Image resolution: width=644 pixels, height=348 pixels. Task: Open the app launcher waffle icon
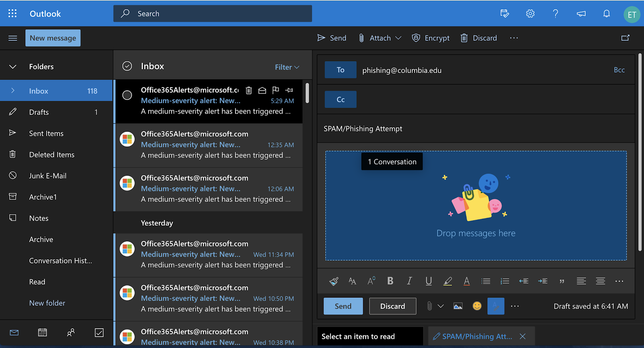[12, 14]
